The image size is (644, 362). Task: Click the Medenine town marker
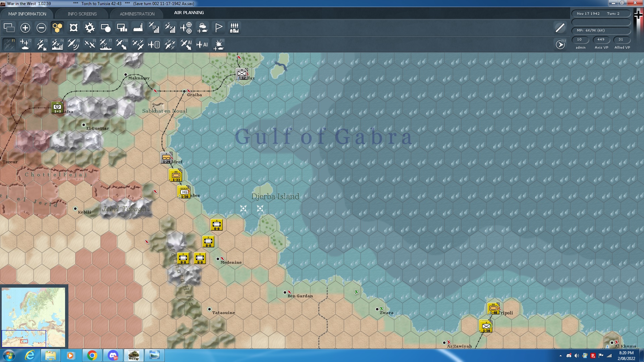click(218, 259)
